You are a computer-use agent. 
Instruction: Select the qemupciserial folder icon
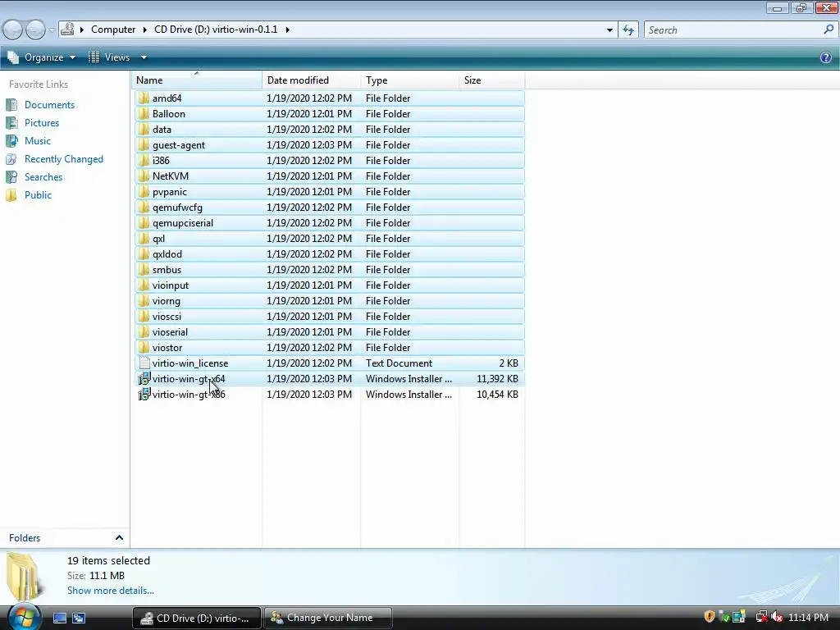point(144,223)
